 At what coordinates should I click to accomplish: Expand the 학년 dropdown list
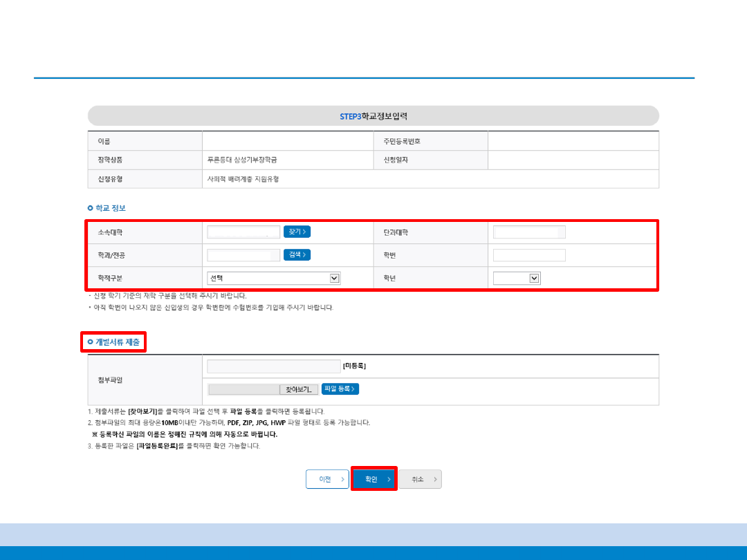pyautogui.click(x=516, y=278)
